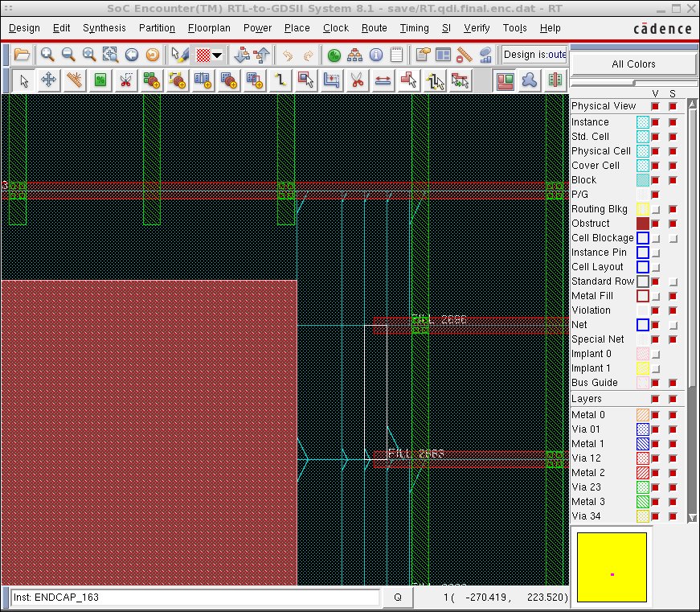
Task: Enable visibility for Cell Layout
Action: point(655,267)
